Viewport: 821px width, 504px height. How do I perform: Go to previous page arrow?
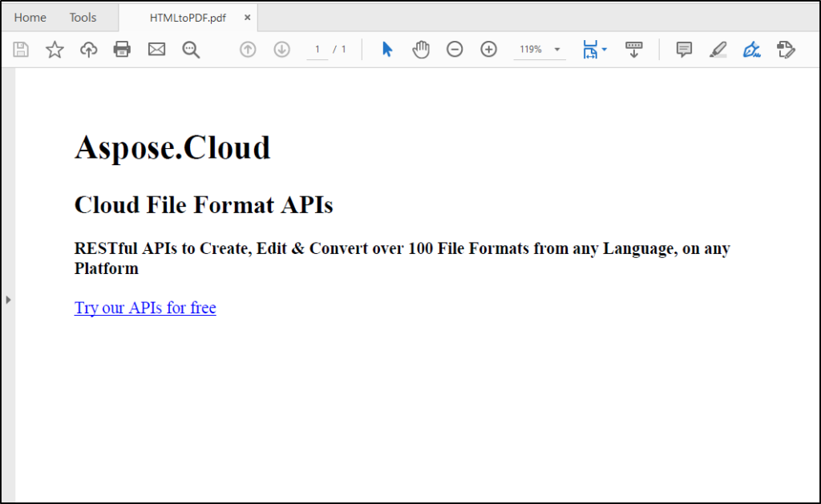(x=248, y=50)
